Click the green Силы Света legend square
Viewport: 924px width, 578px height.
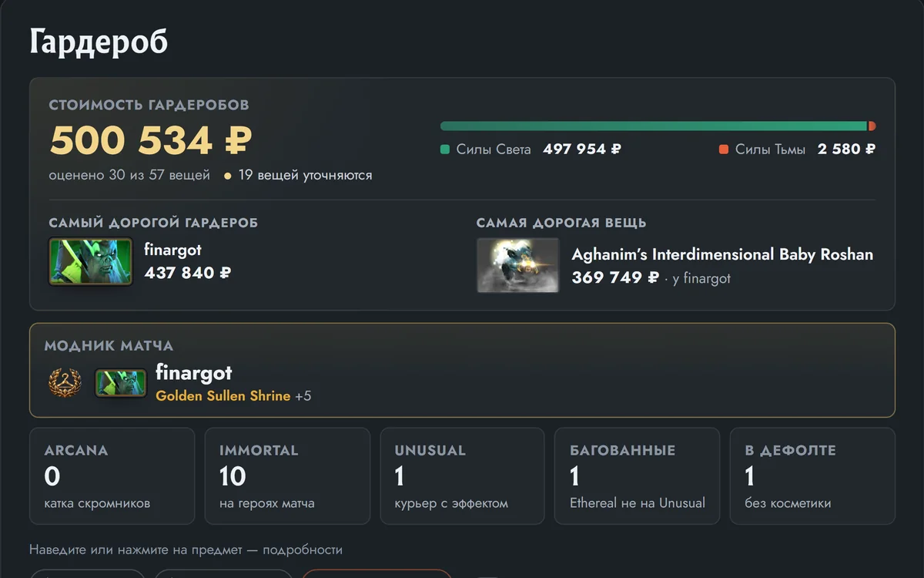(445, 150)
